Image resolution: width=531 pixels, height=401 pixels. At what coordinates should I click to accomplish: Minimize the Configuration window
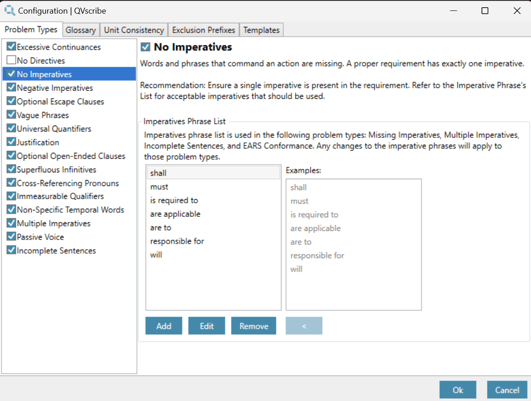453,11
